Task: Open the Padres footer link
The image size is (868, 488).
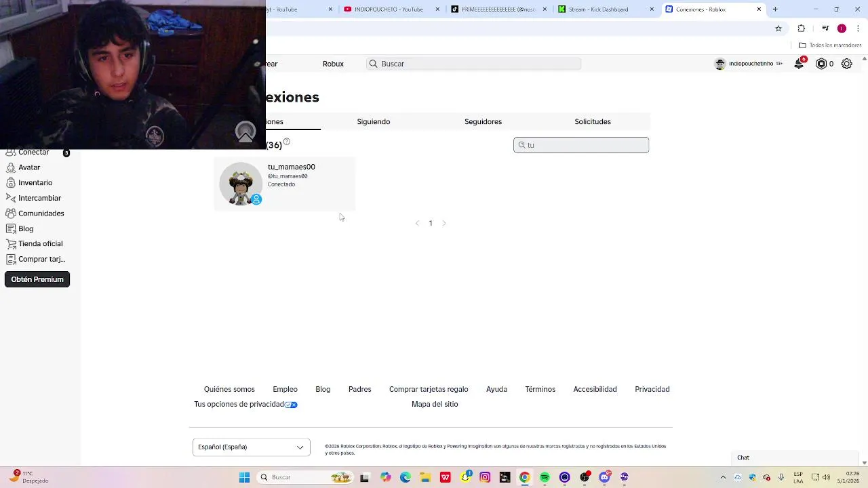Action: [x=359, y=390]
